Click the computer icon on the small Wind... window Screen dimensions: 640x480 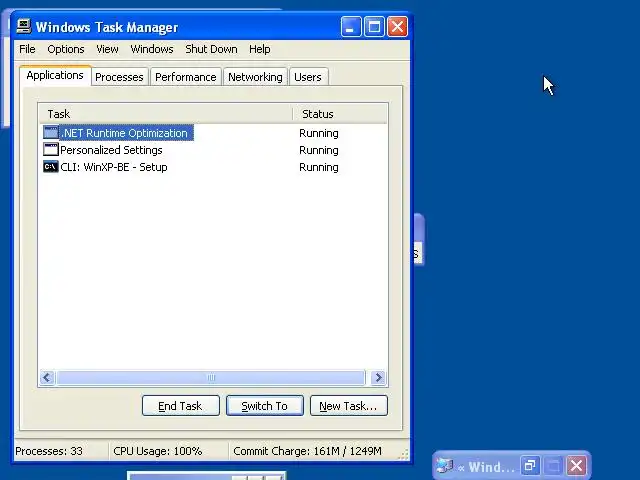(x=444, y=465)
